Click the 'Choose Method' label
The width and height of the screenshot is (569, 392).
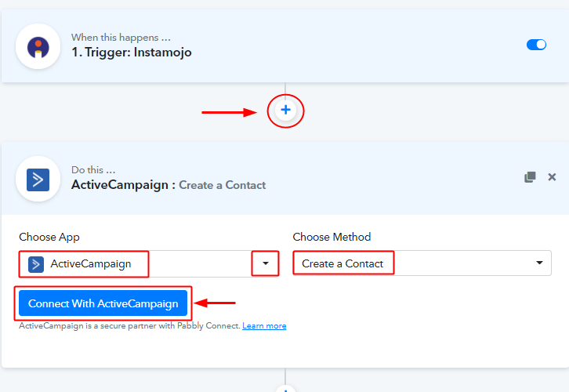click(x=332, y=237)
